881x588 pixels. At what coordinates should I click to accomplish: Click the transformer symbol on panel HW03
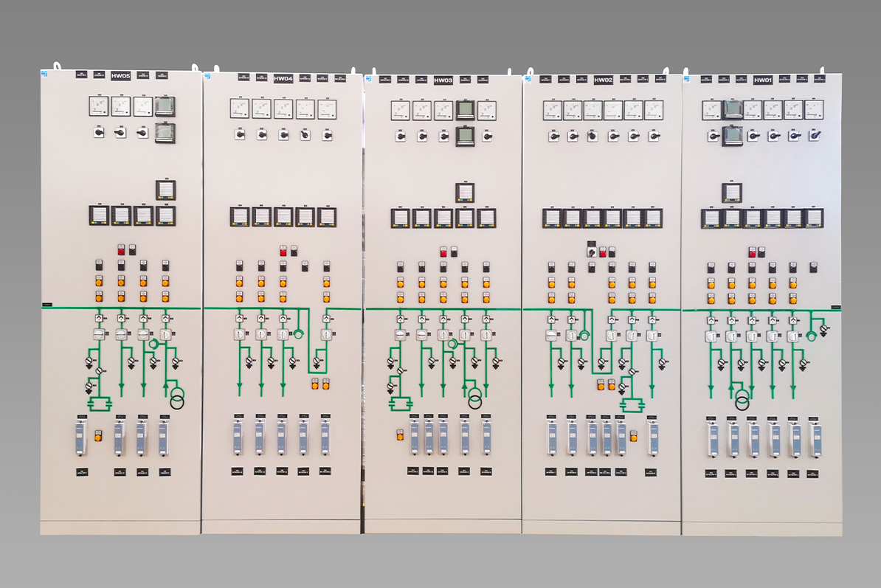(475, 401)
